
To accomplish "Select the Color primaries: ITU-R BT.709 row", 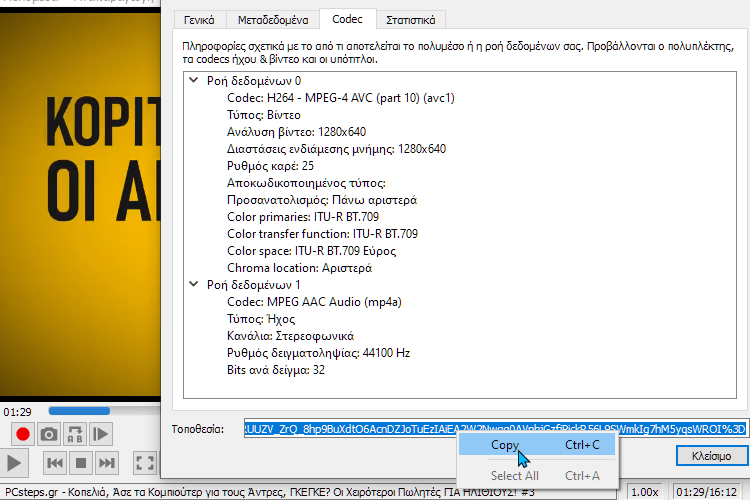I will tap(303, 217).
